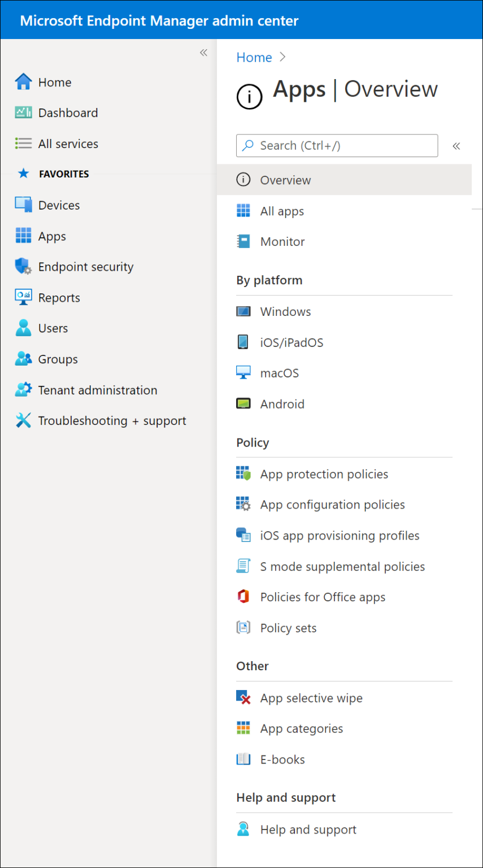Collapse the left navigation pane
The width and height of the screenshot is (483, 868).
[203, 52]
